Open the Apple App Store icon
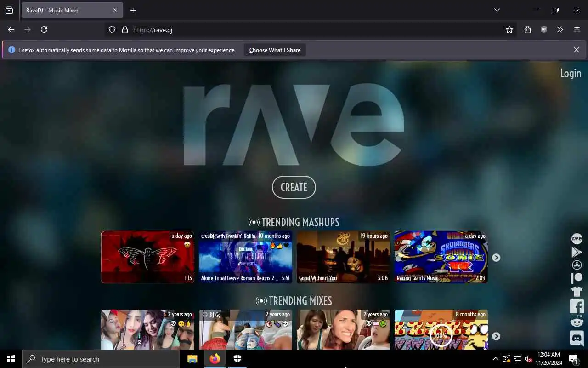 point(577,265)
